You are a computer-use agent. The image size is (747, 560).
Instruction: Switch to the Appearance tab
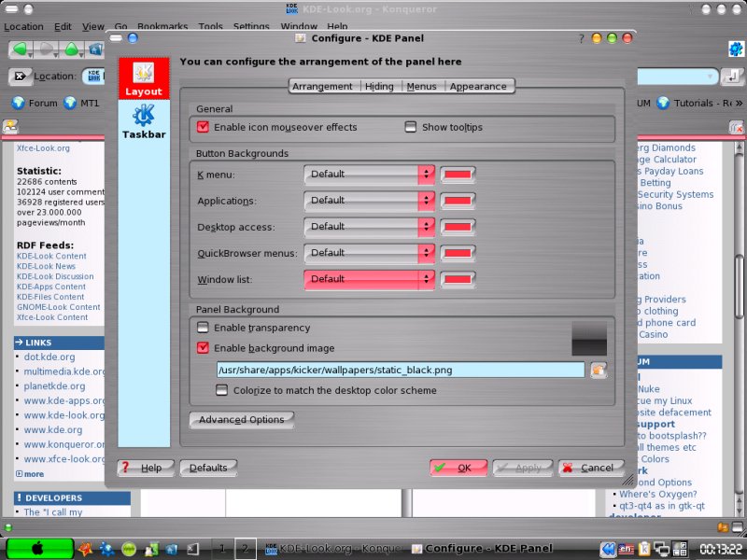pos(478,86)
